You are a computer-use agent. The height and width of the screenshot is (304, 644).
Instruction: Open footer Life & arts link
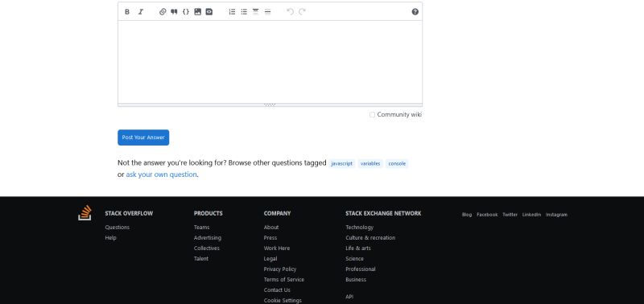coord(357,249)
